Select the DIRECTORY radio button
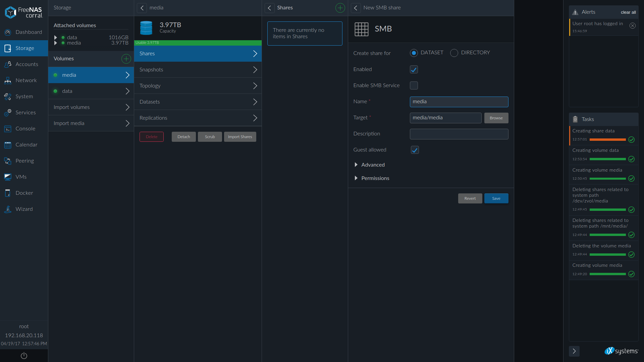The height and width of the screenshot is (362, 644). click(453, 53)
